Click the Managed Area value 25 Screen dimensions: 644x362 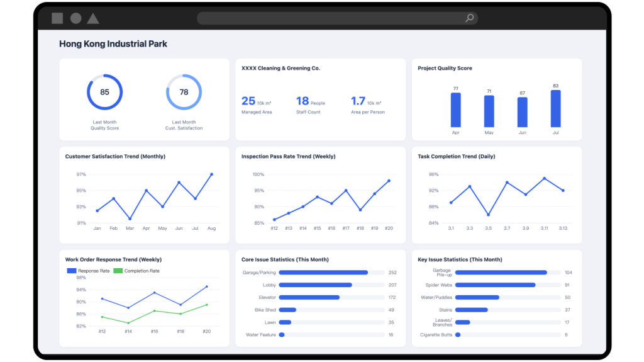coord(248,101)
